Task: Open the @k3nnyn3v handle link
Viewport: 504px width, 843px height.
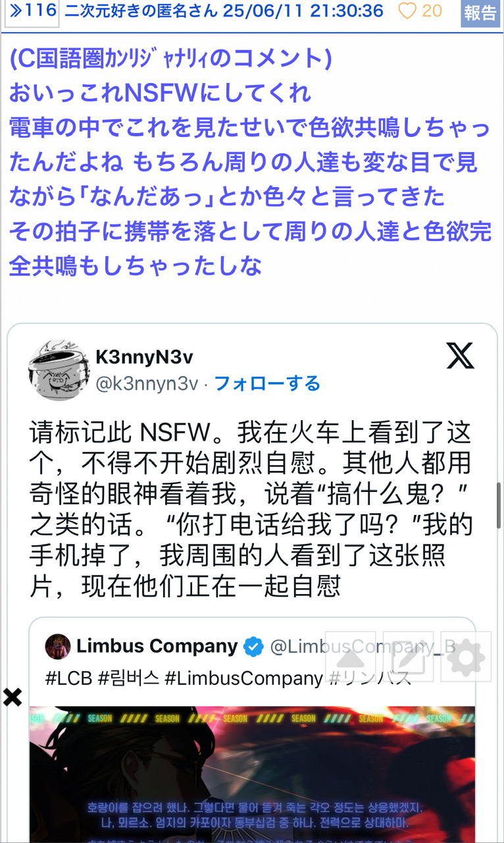Action: 147,383
